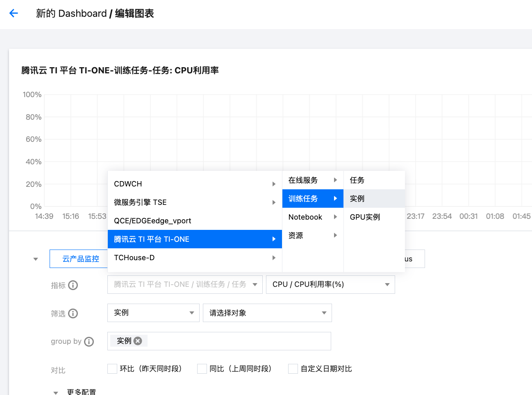The height and width of the screenshot is (395, 532).
Task: Click the group by input field
Action: coord(238,341)
